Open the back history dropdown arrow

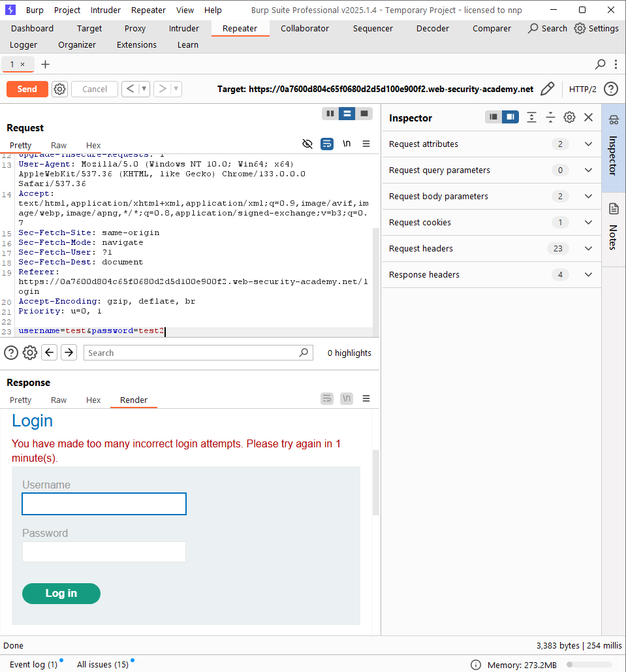(144, 89)
